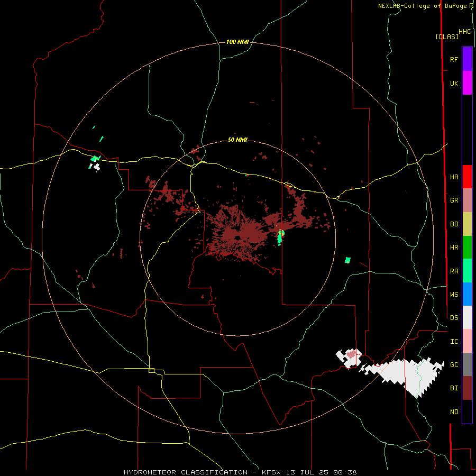
Task: Select the BD yellow legend swatch
Action: [x=467, y=224]
